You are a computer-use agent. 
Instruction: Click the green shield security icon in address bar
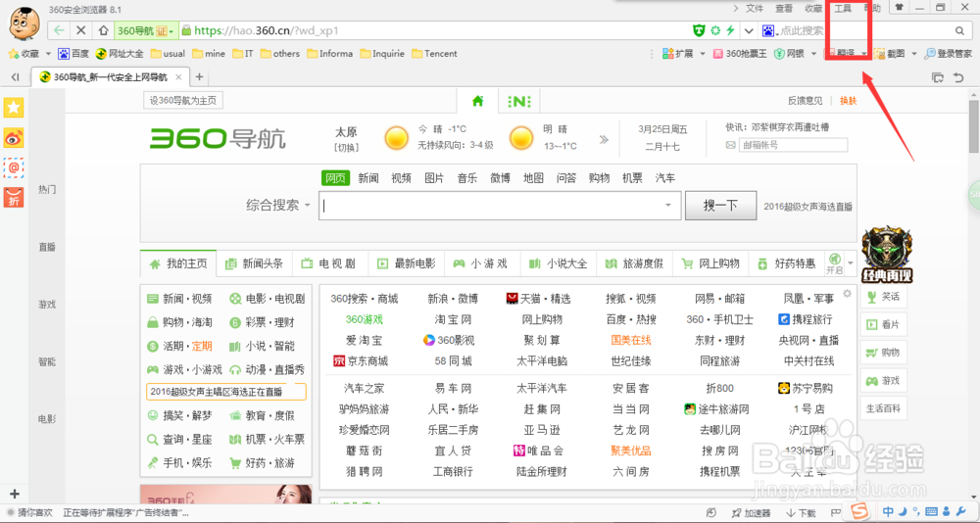(700, 30)
